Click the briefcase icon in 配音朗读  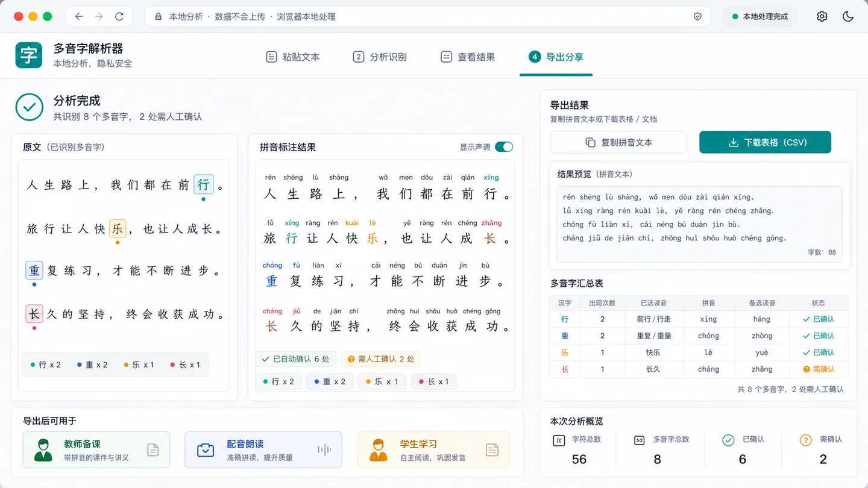(x=206, y=449)
